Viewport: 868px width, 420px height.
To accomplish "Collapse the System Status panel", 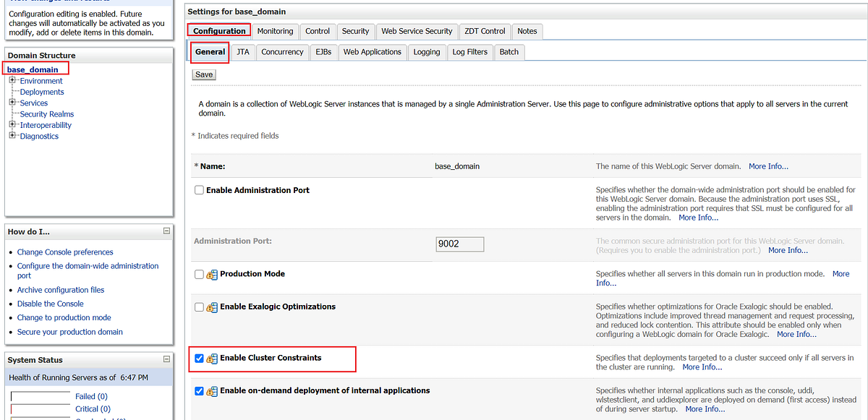I will (x=166, y=359).
